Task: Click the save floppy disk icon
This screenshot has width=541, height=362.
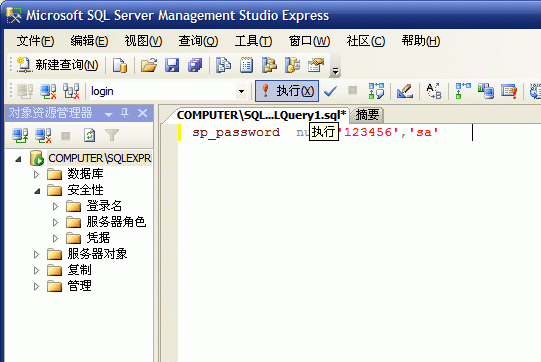Action: coord(172,65)
